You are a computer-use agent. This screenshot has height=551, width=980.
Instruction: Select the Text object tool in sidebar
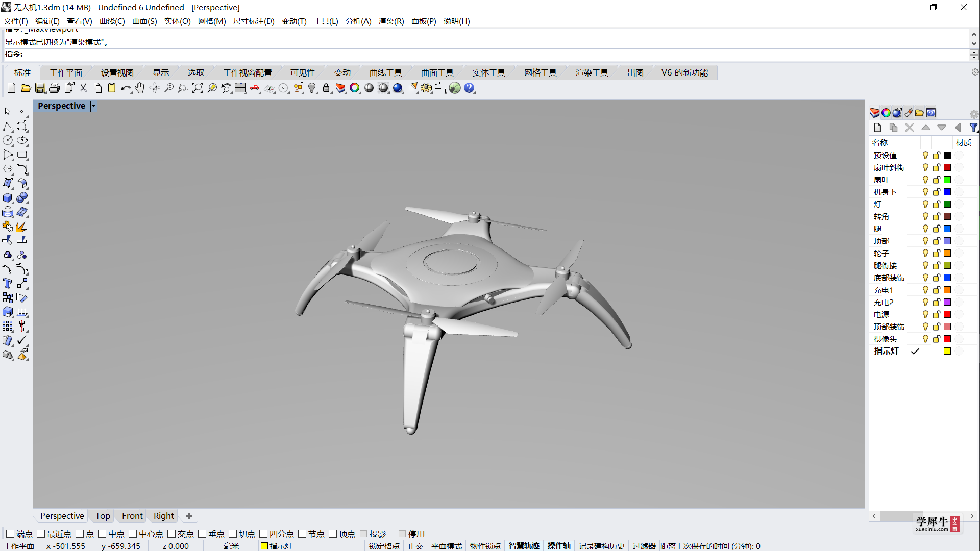click(8, 283)
